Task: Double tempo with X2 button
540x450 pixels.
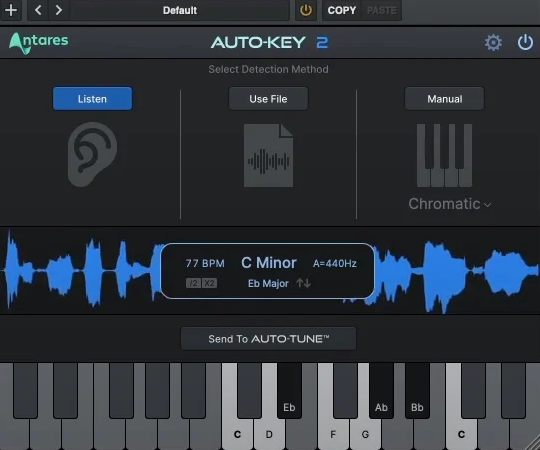Action: coord(209,283)
